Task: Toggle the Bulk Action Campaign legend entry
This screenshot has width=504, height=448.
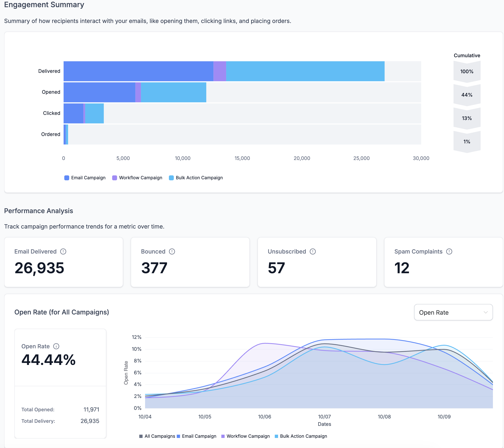Action: [x=196, y=178]
